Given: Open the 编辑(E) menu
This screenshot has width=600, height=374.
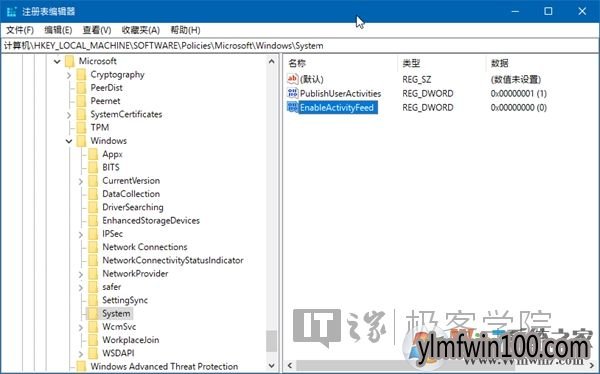Looking at the screenshot, I should click(x=58, y=30).
